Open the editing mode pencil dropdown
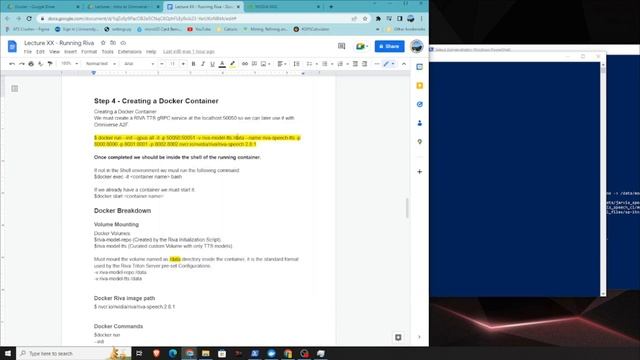 click(x=389, y=64)
